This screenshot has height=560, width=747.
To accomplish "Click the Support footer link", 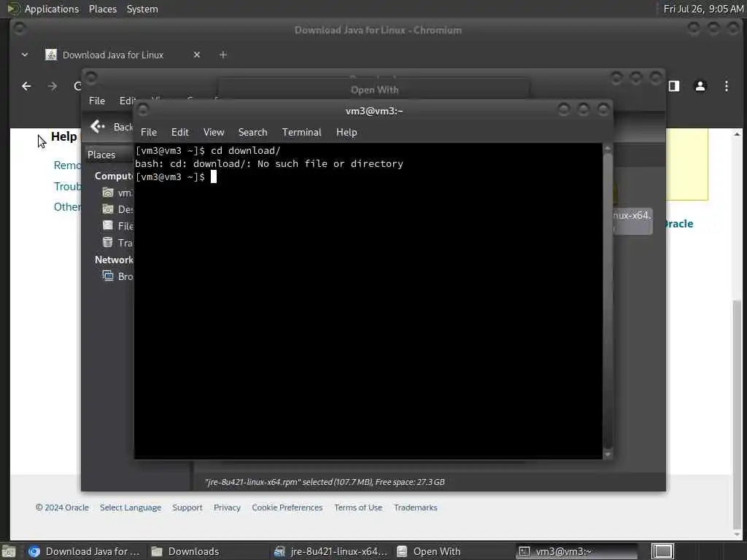I will click(187, 507).
